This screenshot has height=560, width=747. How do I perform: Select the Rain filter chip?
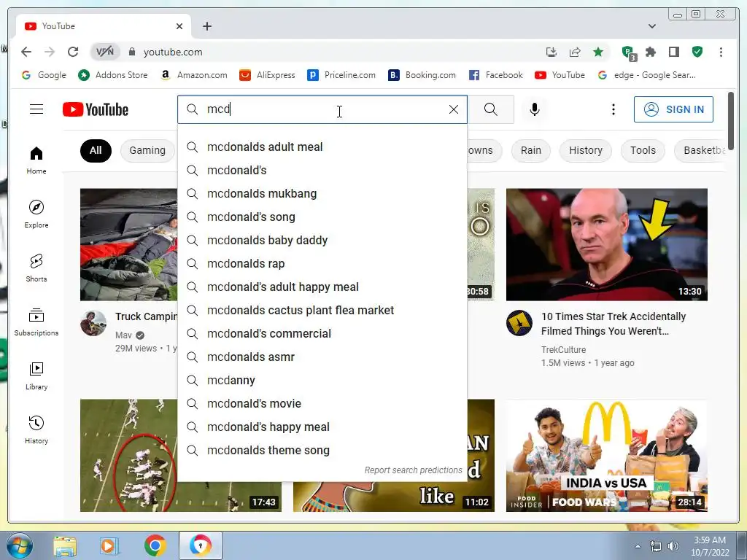[531, 150]
